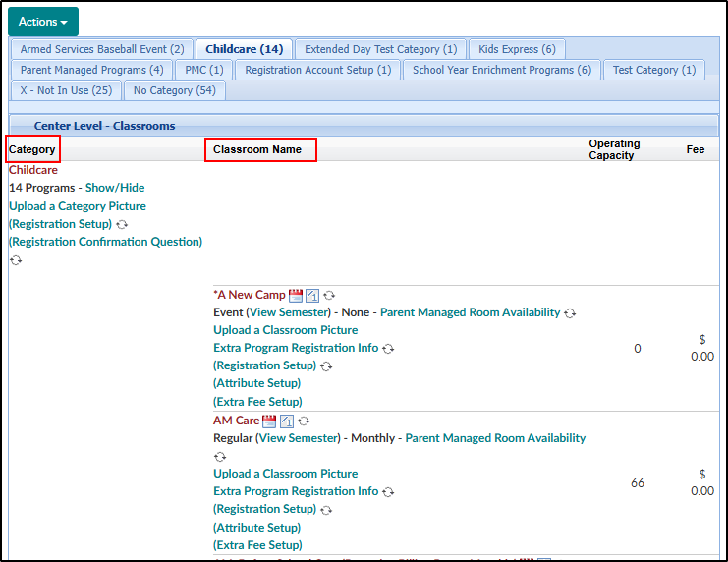Open Registration Confirmation Question link
This screenshot has width=728, height=562.
(x=106, y=242)
